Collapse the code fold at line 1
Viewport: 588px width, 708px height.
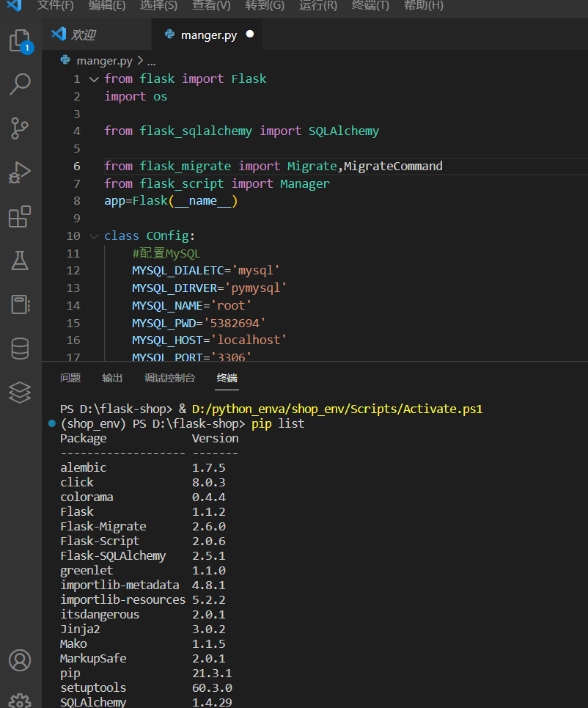(94, 79)
